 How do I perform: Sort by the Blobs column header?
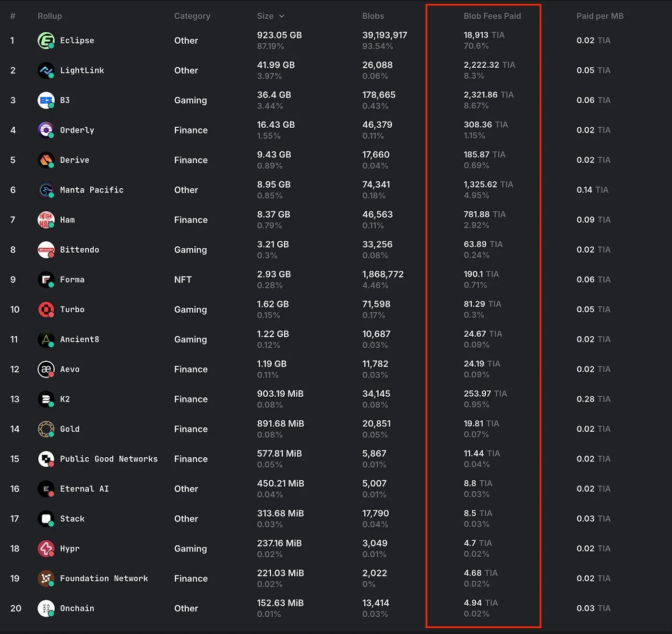click(373, 16)
